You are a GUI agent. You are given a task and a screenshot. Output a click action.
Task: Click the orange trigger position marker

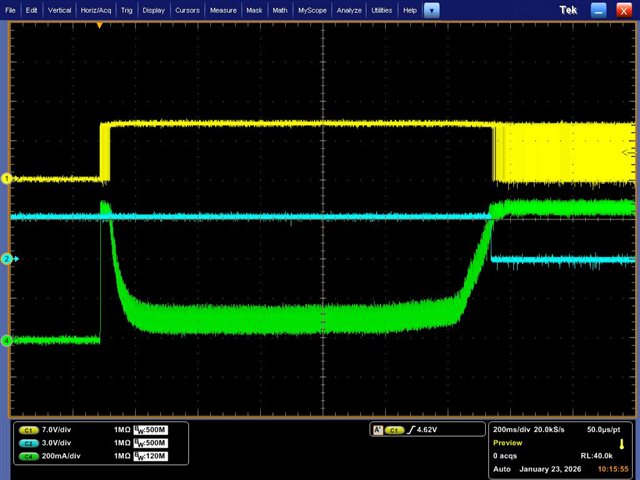[x=99, y=26]
